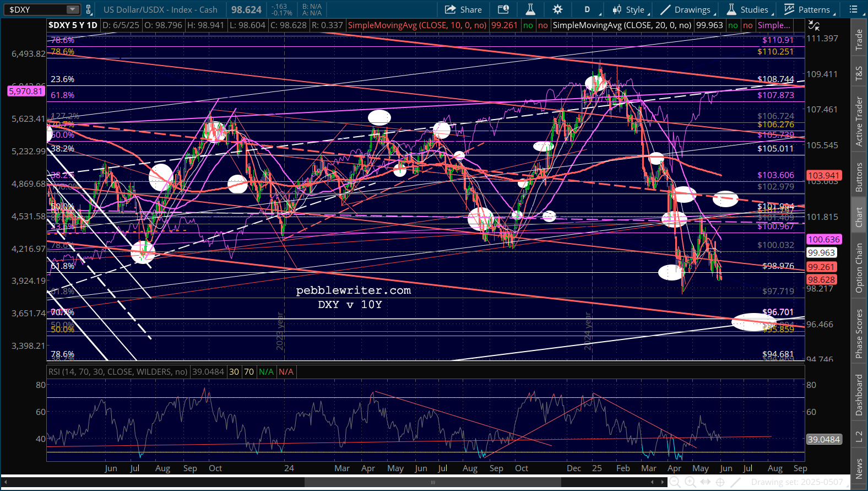
Task: Click the crosshair pan icon
Action: pyautogui.click(x=720, y=482)
